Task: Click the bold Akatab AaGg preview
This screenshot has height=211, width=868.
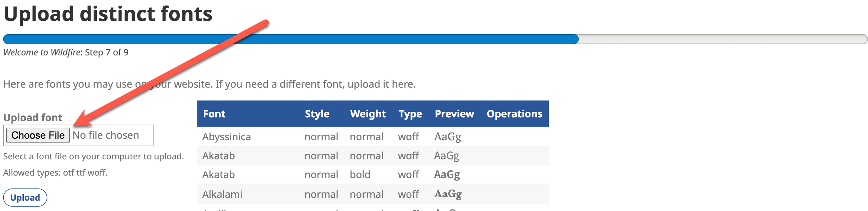Action: click(x=446, y=175)
